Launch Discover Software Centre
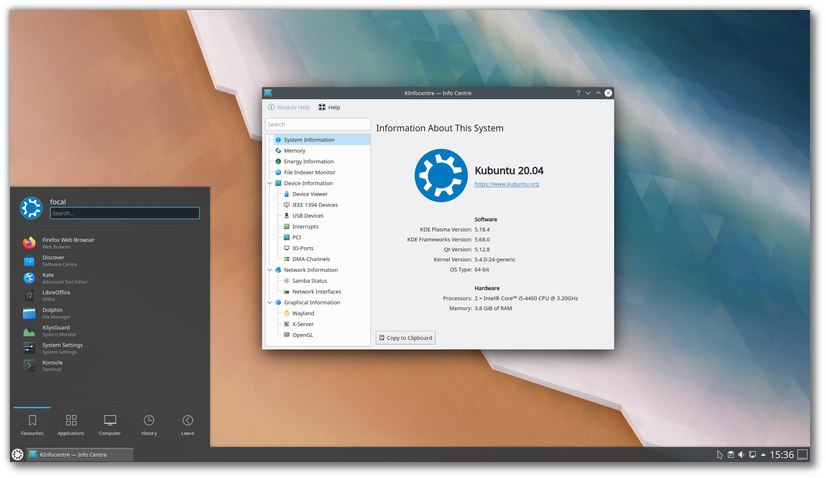Screen dimensions: 826x478 tap(111, 260)
